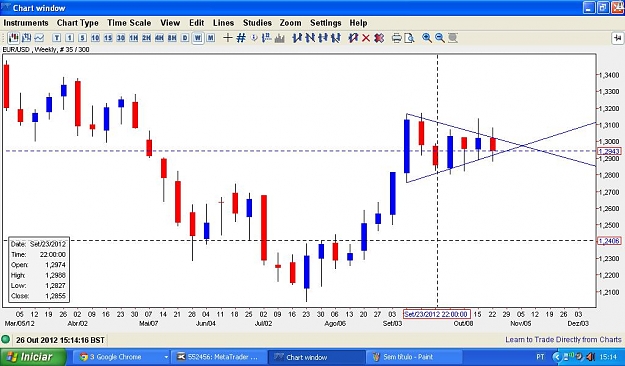
Task: Switch to 1 minute time scale
Action: [69, 38]
